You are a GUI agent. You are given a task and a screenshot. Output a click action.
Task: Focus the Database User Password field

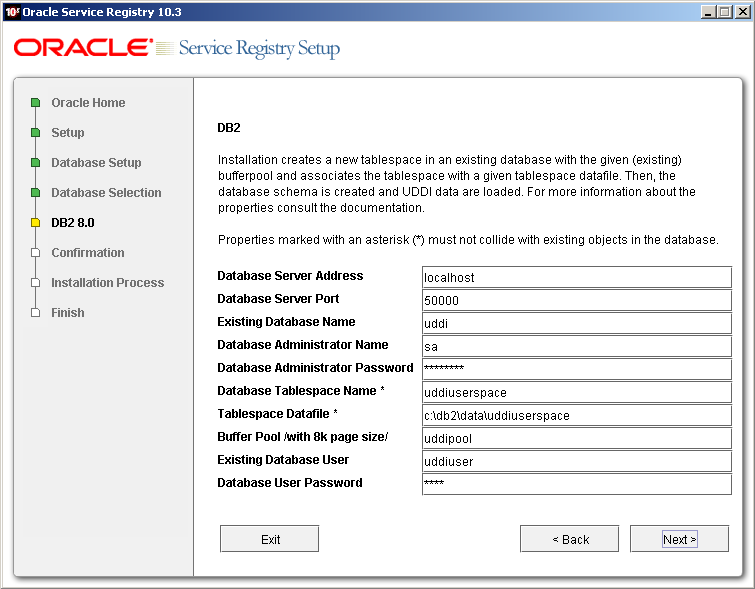click(x=577, y=484)
